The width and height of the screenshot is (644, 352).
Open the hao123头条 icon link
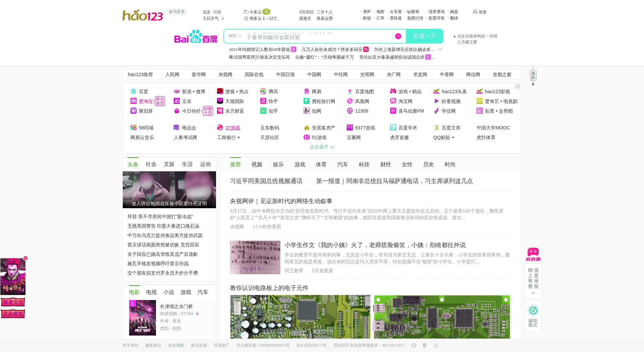(436, 92)
